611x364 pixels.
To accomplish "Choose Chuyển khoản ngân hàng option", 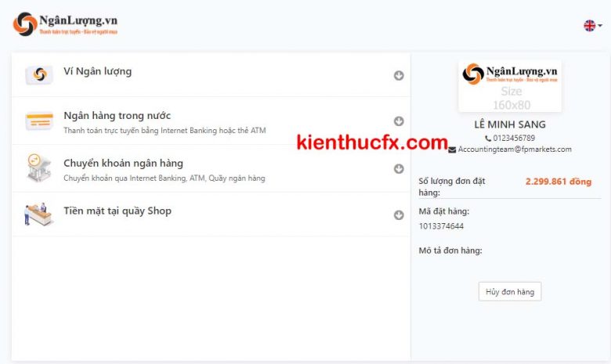I will click(124, 164).
